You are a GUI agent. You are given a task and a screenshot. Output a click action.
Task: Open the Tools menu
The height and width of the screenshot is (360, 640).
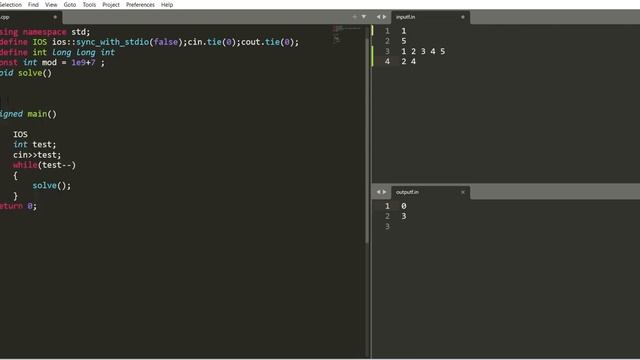89,4
